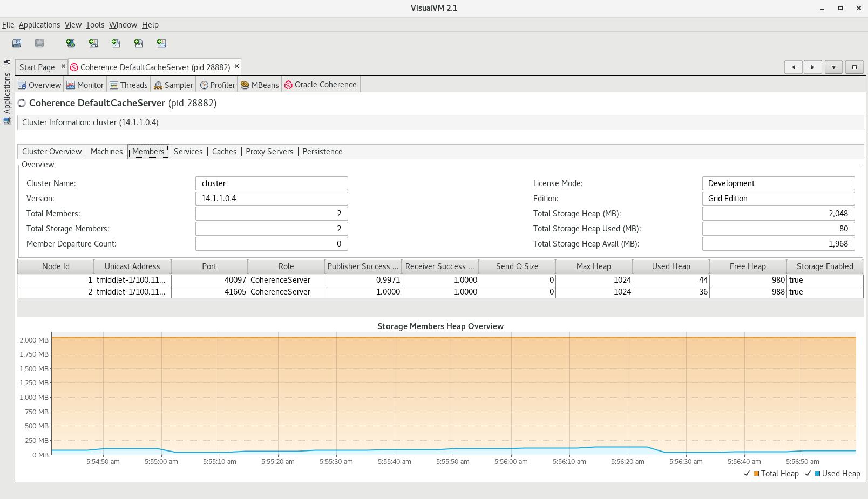Screen dimensions: 868x499
Task: Click the License Mode field showing Development
Action: click(x=778, y=183)
